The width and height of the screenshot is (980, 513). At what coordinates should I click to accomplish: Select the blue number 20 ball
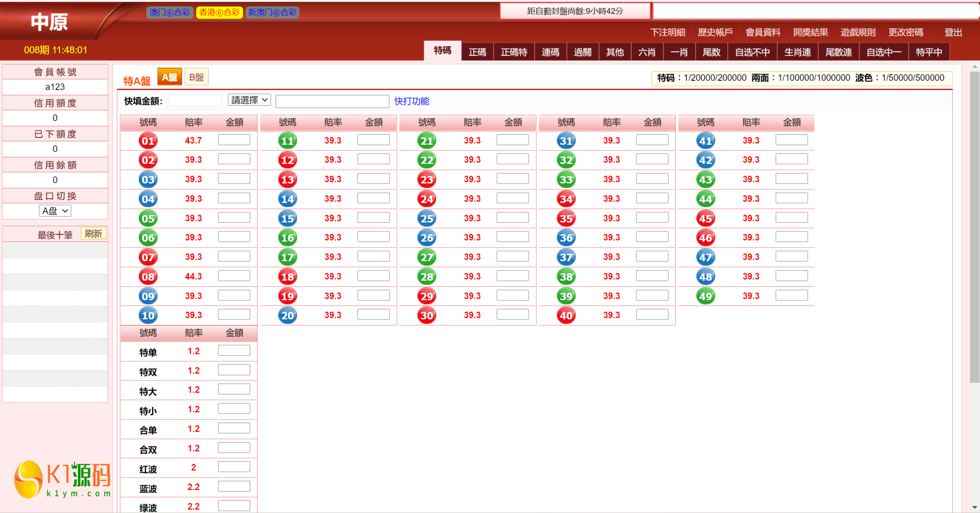point(287,316)
